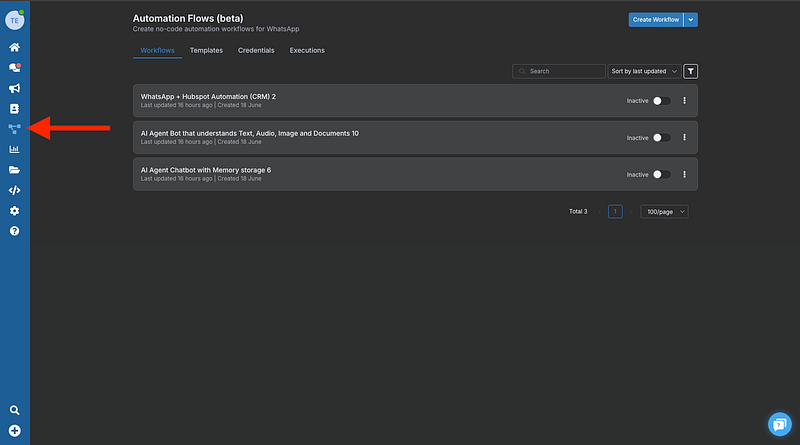
Task: Click the workflow Search input field
Action: [560, 71]
